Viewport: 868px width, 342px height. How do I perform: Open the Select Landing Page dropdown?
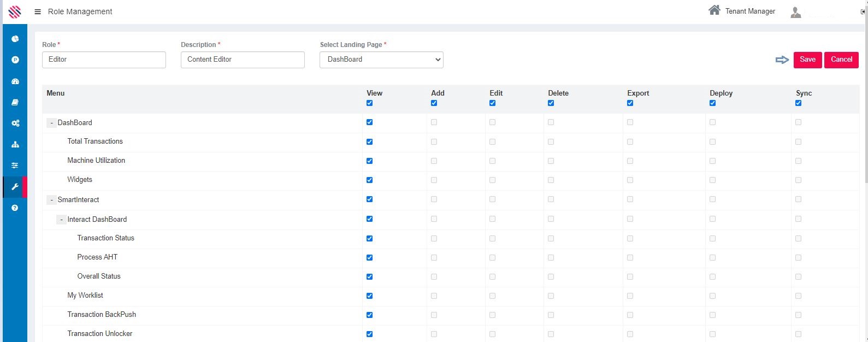tap(381, 60)
